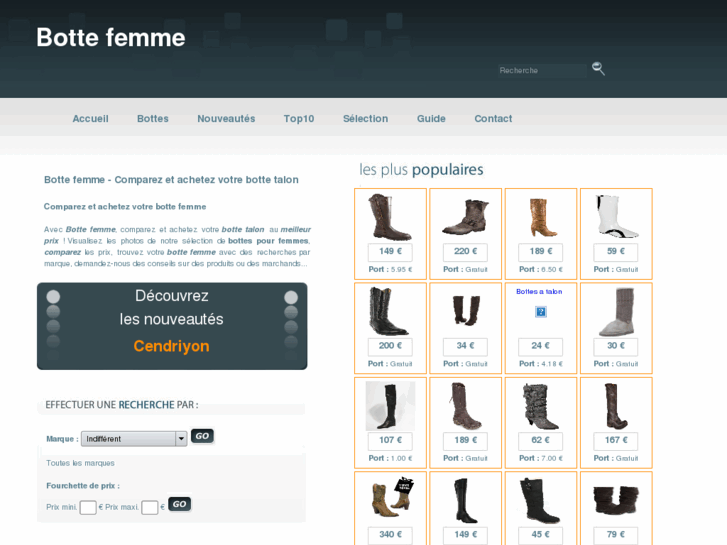Select the tan heeled boot thumbnail priced 189 € with 6.50 € shipping
The image size is (727, 545).
pyautogui.click(x=542, y=217)
